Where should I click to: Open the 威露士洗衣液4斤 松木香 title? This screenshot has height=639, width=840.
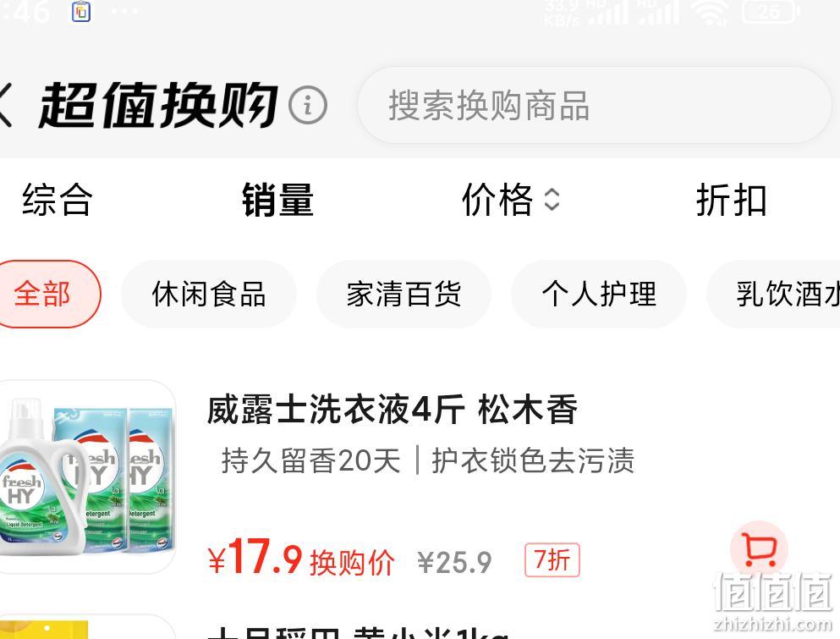[393, 409]
